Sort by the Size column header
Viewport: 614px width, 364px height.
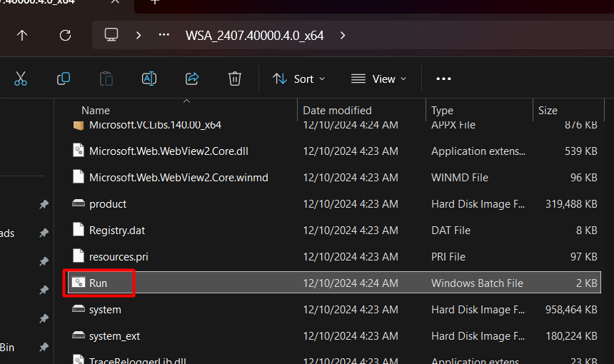(x=548, y=111)
